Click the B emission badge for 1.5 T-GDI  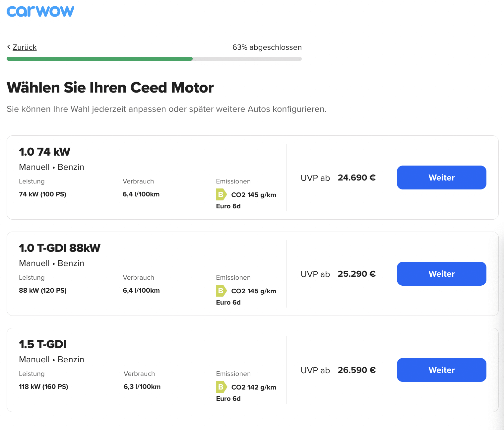pos(221,387)
